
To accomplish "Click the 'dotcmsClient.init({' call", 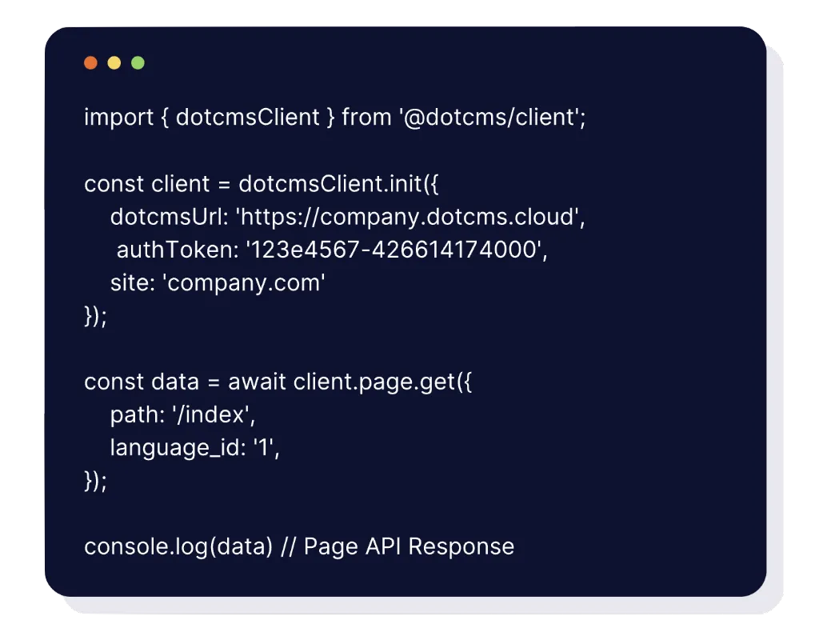I will (x=338, y=184).
